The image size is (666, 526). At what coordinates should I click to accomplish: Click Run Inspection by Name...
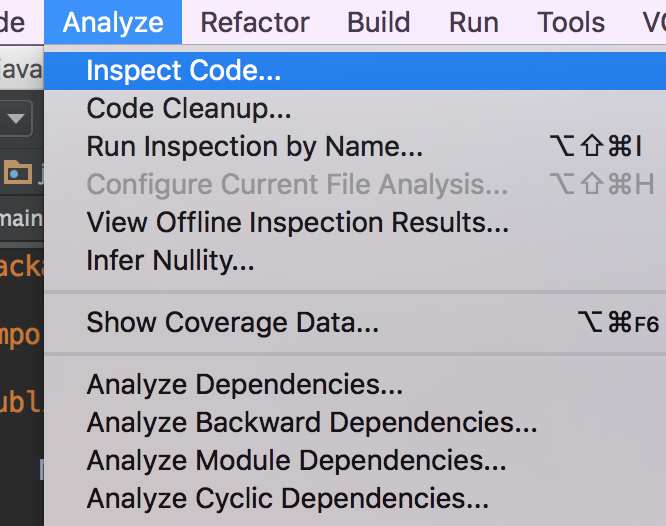click(255, 147)
